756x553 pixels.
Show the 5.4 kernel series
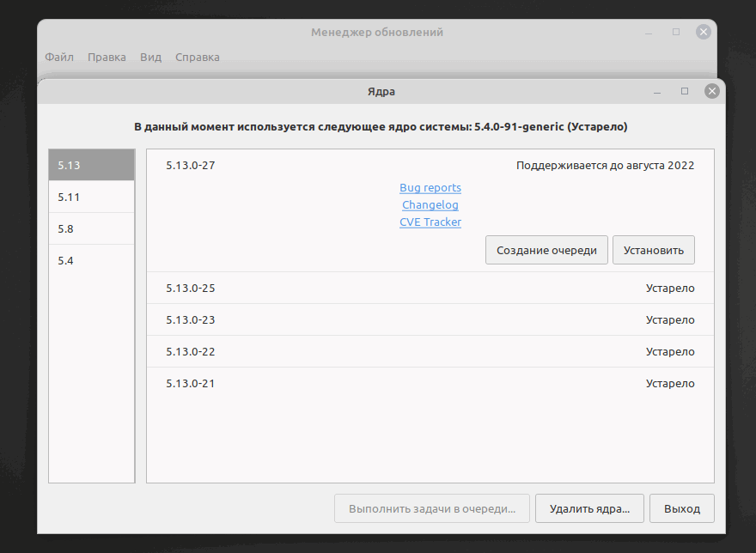coord(91,260)
